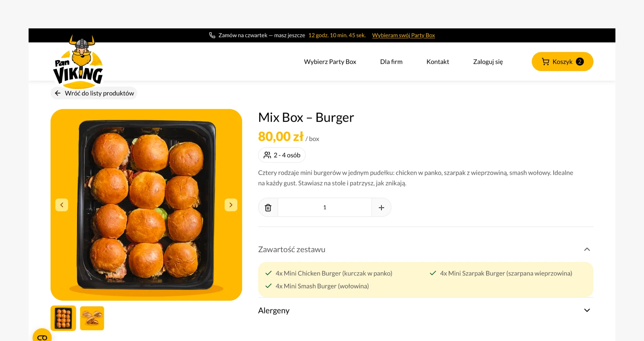This screenshot has width=644, height=341.
Task: Open the Koszyk cart button
Action: coord(562,62)
